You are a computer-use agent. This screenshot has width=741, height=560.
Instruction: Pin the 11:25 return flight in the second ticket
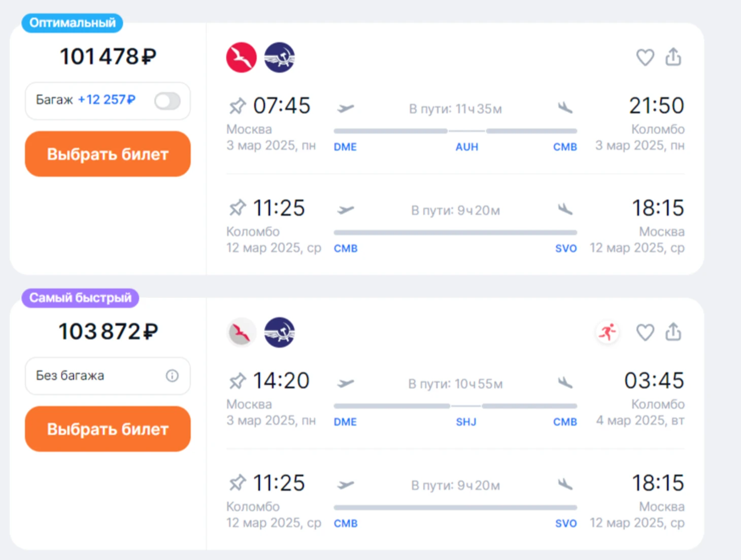(x=237, y=483)
